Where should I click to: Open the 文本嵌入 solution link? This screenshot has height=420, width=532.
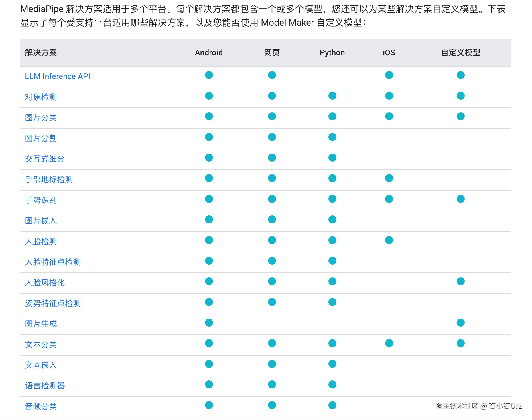41,365
